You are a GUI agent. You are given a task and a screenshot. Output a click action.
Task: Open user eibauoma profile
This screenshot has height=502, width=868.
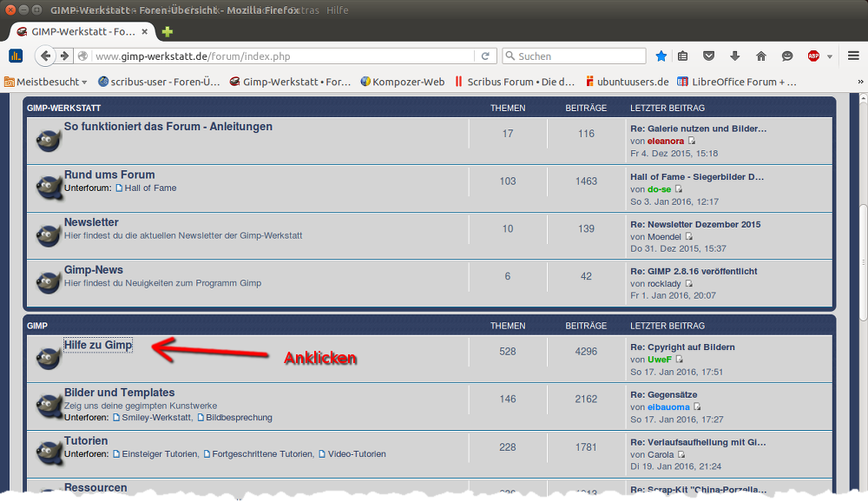tap(668, 406)
